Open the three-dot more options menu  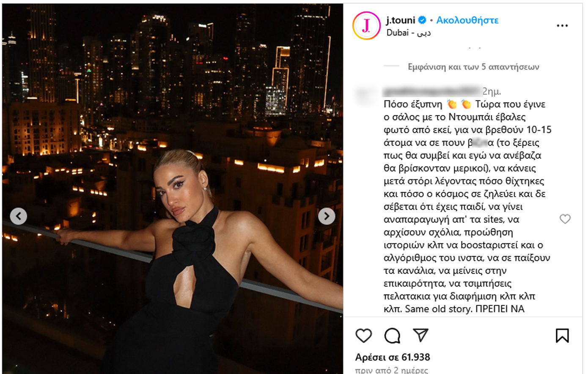(x=562, y=26)
